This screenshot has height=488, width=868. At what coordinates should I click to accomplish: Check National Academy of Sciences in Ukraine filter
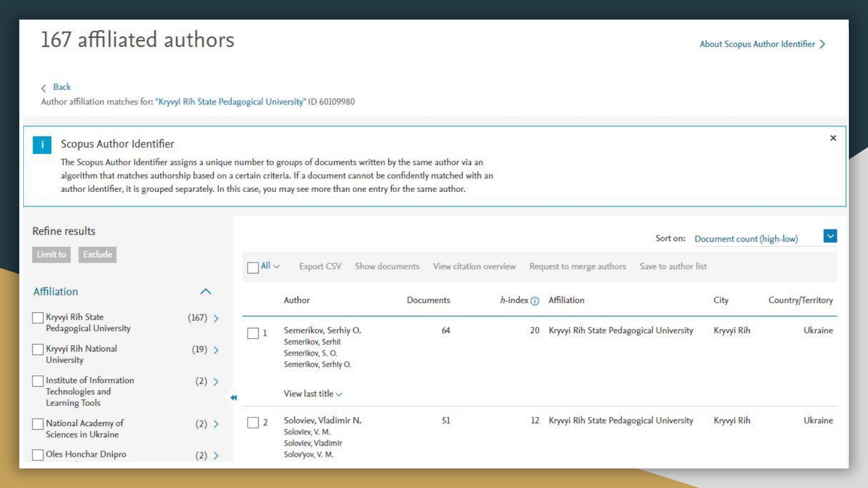coord(38,424)
